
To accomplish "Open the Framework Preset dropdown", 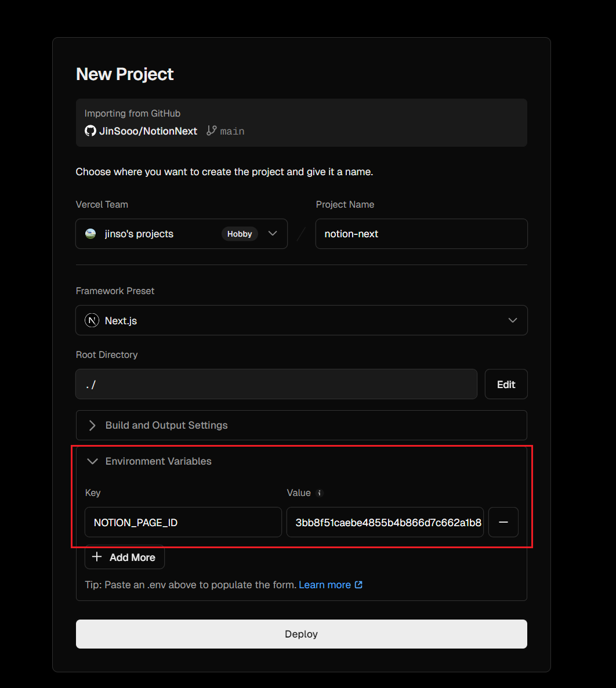I will point(302,320).
